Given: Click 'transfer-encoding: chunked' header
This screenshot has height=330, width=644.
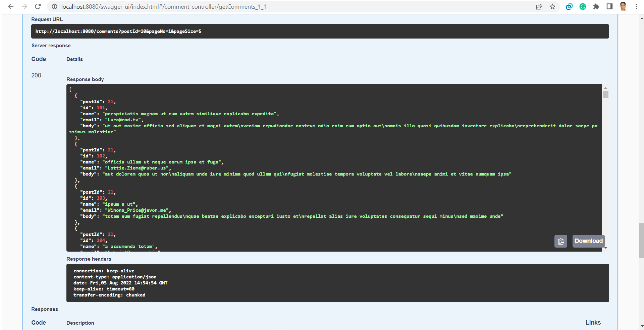Looking at the screenshot, I should (109, 295).
